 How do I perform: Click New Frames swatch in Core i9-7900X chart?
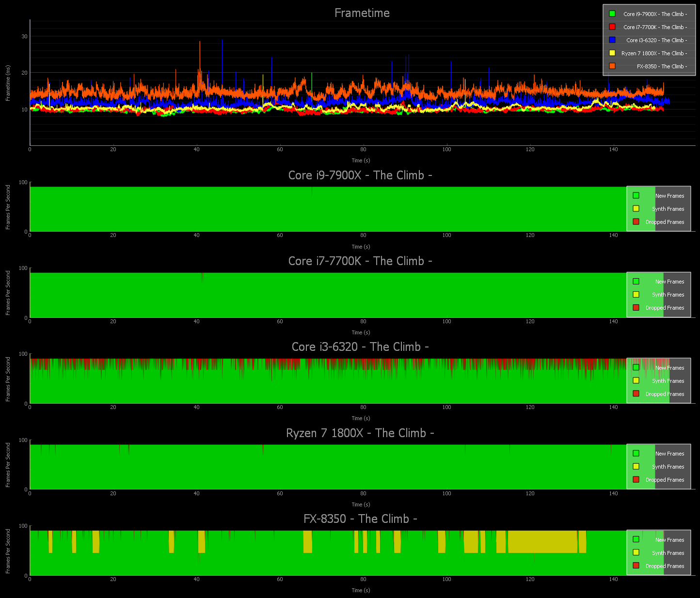point(636,196)
